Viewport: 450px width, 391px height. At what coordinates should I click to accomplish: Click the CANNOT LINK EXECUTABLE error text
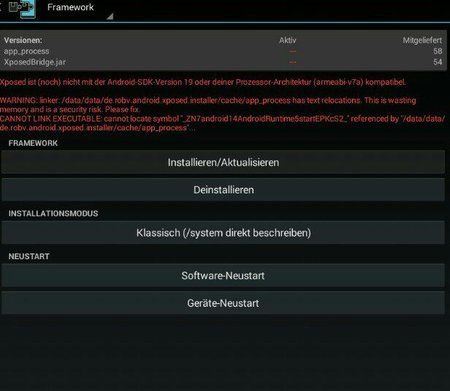tap(222, 123)
